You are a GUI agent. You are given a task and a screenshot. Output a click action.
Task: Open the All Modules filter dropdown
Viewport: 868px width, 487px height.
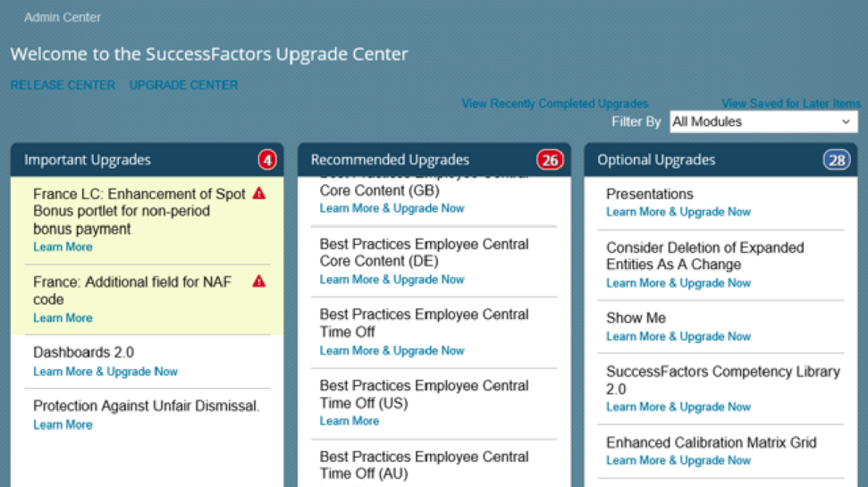(x=763, y=122)
